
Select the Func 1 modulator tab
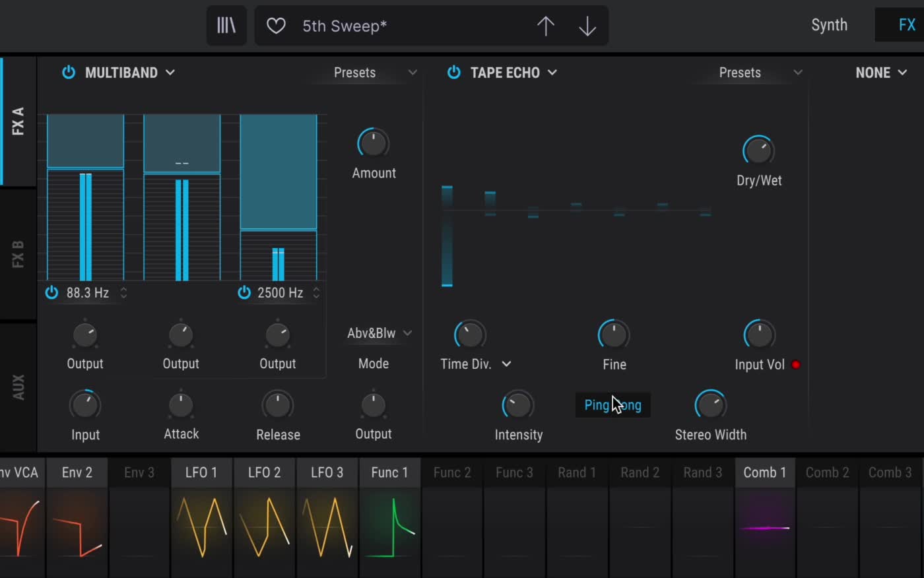coord(389,472)
